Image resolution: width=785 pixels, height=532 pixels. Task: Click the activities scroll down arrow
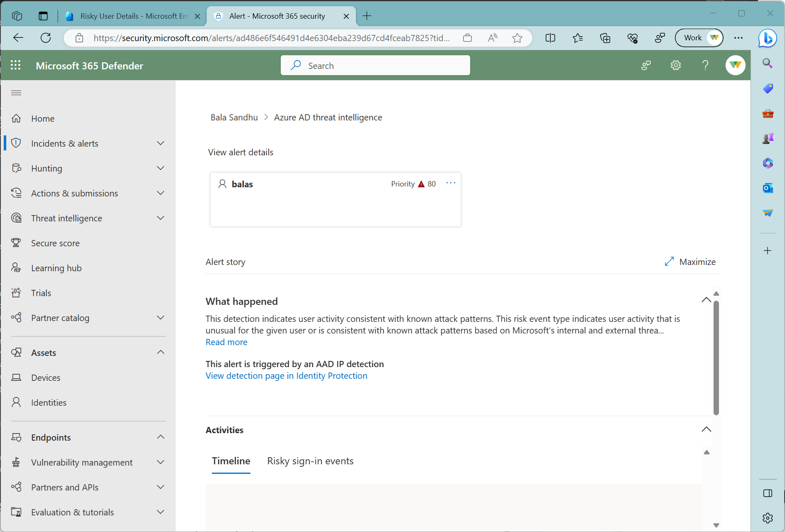(716, 525)
